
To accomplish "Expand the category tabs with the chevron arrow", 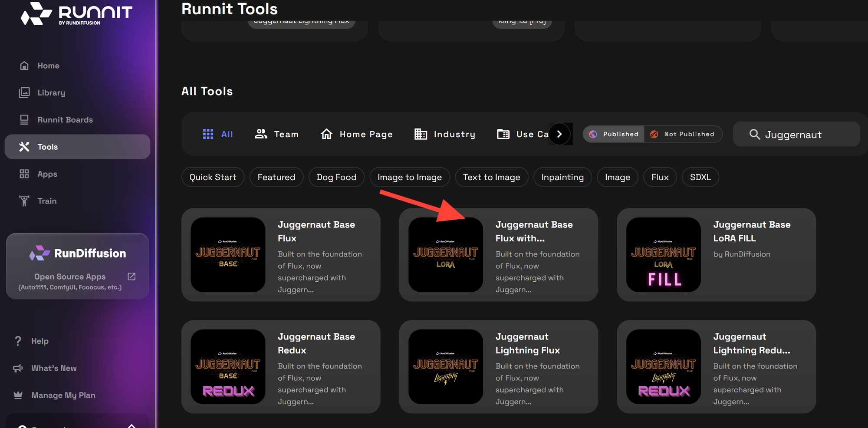I will [x=559, y=134].
